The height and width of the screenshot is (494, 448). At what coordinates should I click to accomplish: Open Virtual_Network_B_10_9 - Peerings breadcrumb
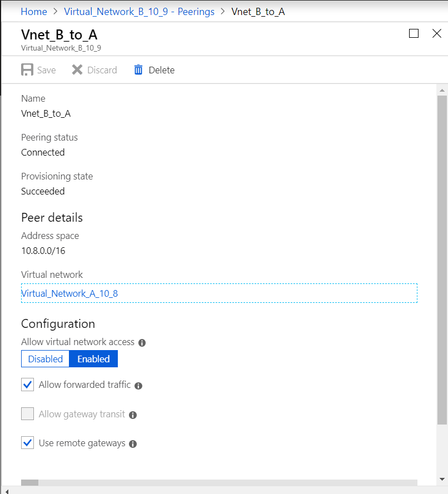pyautogui.click(x=139, y=11)
